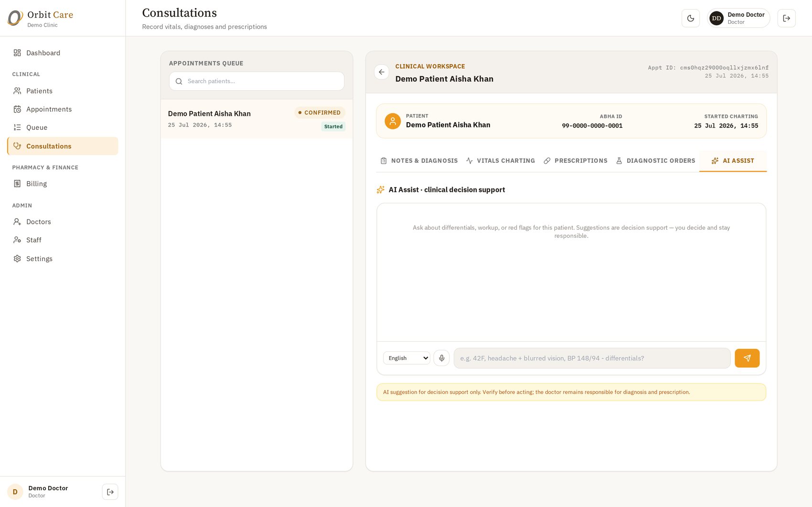The image size is (812, 507).
Task: Click the Staff user-cog icon
Action: [17, 240]
